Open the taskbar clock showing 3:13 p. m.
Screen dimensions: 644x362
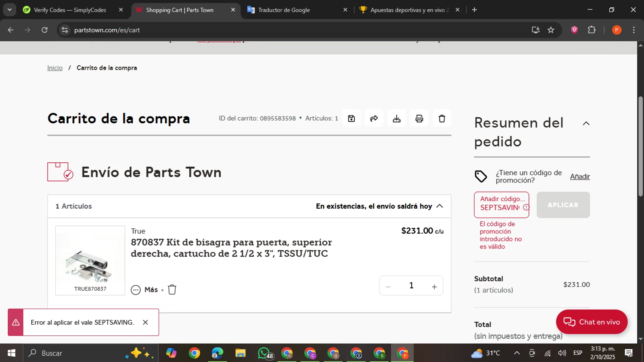pos(603,353)
